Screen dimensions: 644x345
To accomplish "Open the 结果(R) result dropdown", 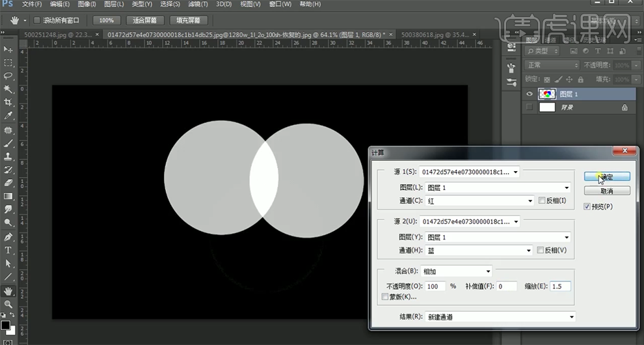I will 499,317.
